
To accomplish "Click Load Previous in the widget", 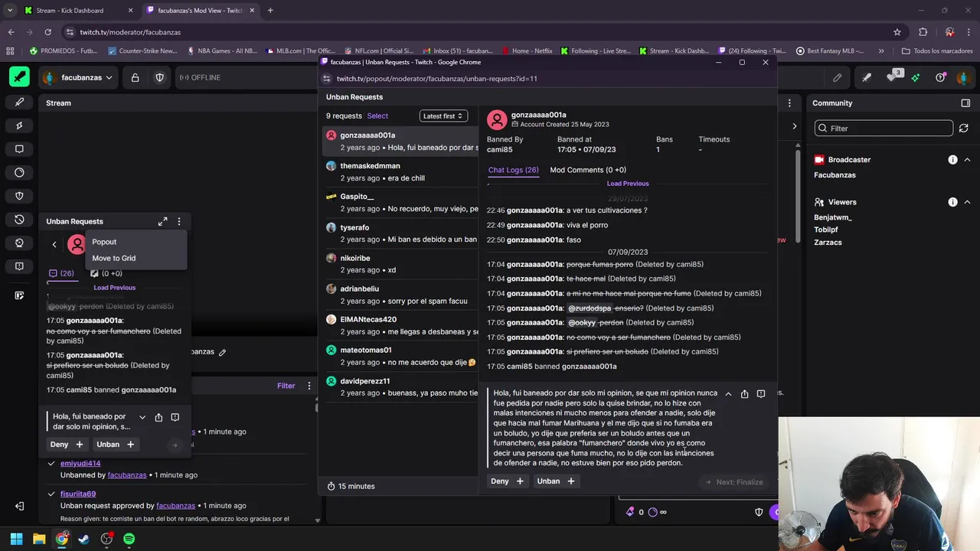I will (114, 288).
